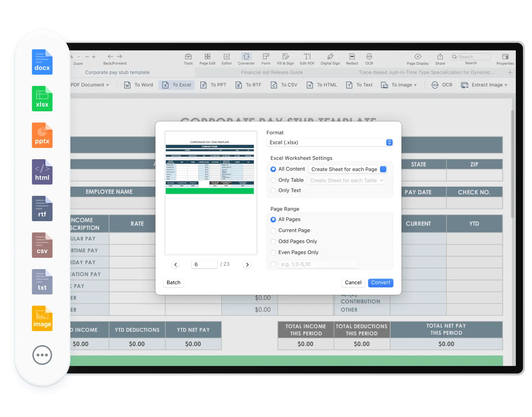Click the Convert button

click(380, 282)
